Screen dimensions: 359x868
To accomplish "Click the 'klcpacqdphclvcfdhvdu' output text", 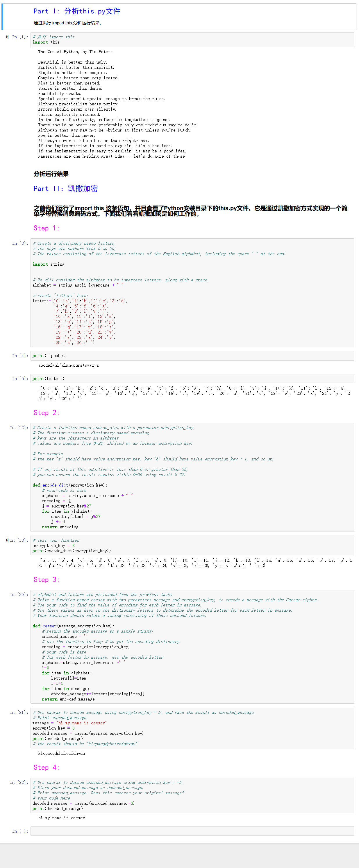I will coord(61,753).
